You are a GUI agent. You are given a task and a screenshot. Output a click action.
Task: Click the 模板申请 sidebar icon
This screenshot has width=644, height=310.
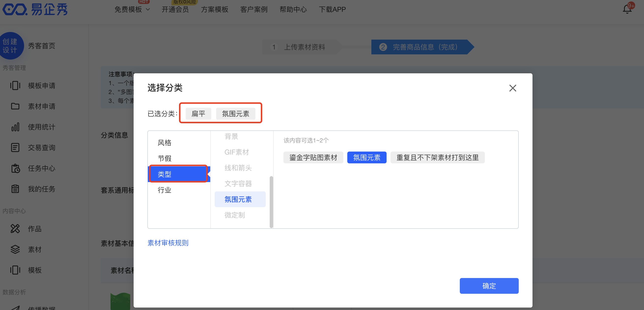coord(15,85)
